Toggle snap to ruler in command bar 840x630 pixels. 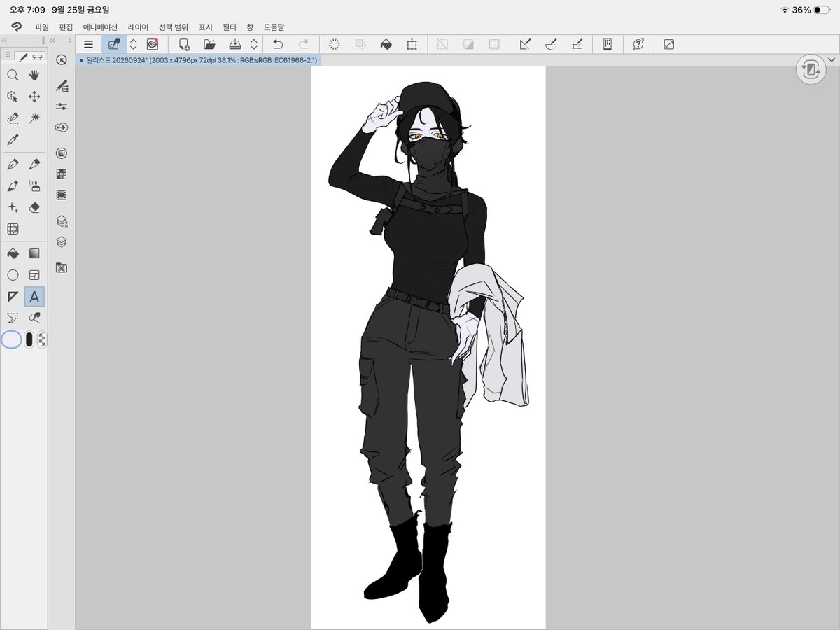click(x=525, y=44)
